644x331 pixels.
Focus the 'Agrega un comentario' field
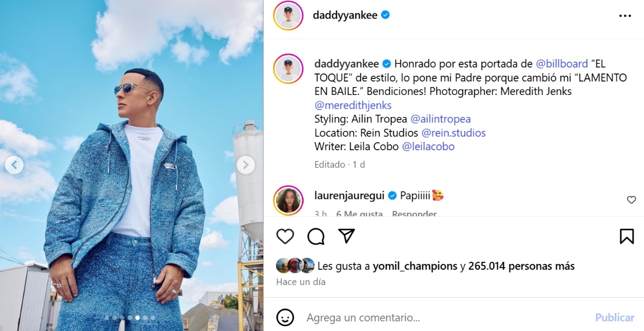point(445,318)
